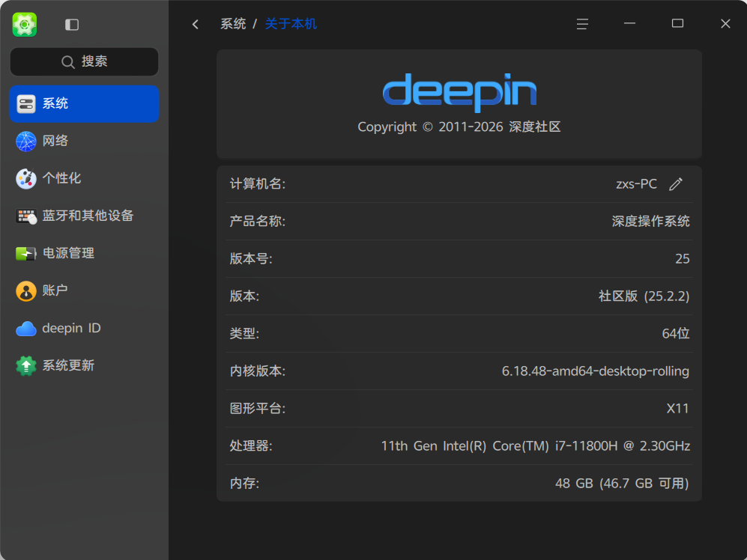Open 蓝牙和其他设备 settings
The height and width of the screenshot is (560, 747).
(x=85, y=216)
